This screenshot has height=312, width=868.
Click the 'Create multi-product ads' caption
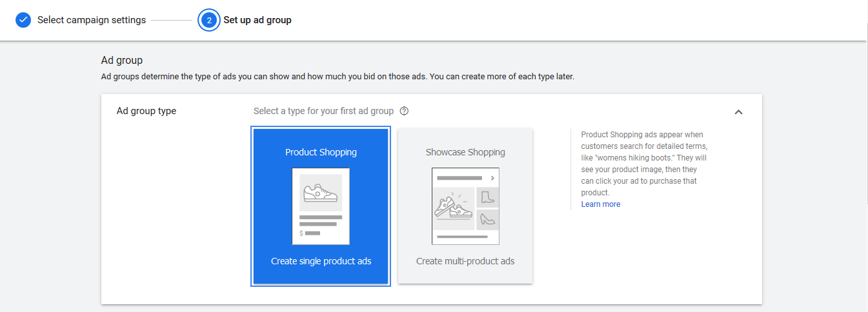pos(465,261)
